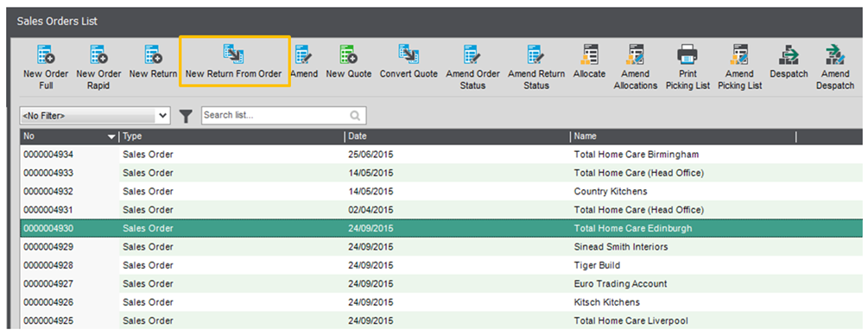868x336 pixels.
Task: Select order number 0000004932
Action: (x=48, y=192)
